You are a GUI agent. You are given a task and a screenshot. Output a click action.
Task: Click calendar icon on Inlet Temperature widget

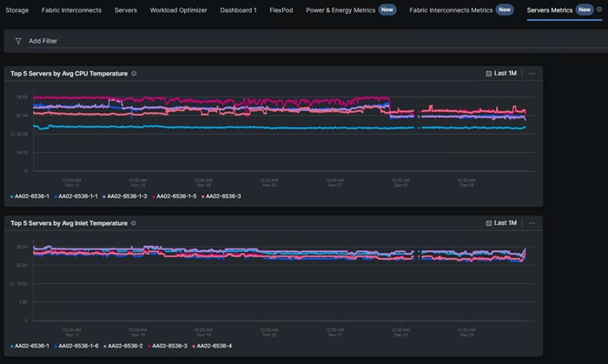[488, 223]
